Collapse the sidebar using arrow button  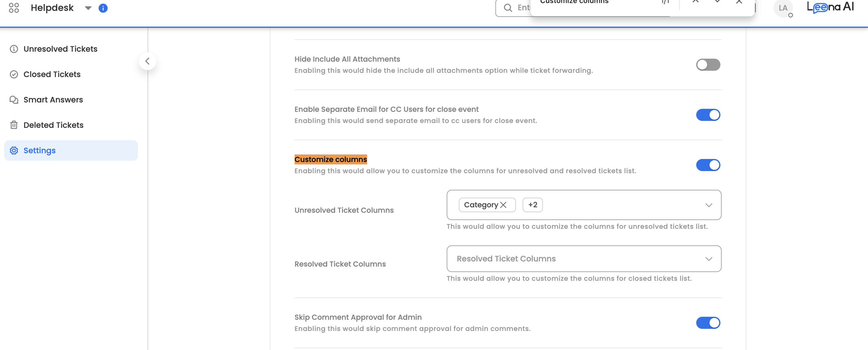click(x=147, y=61)
